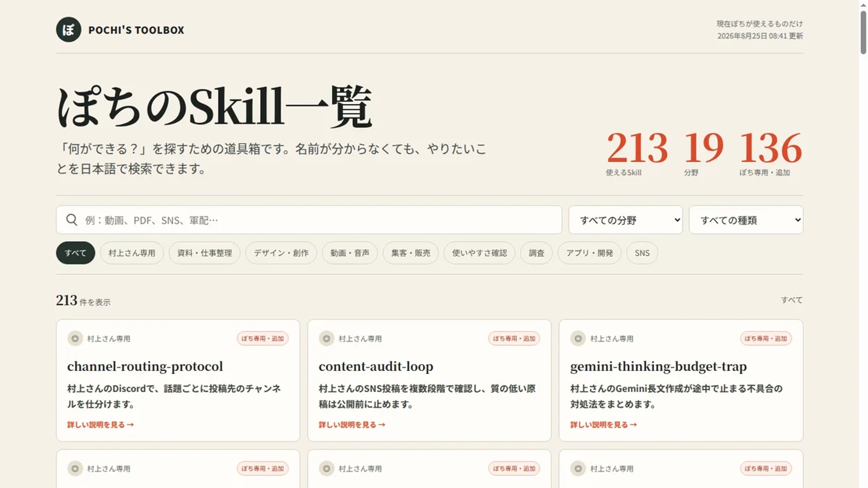Open the すべての分野 dropdown

(x=626, y=220)
